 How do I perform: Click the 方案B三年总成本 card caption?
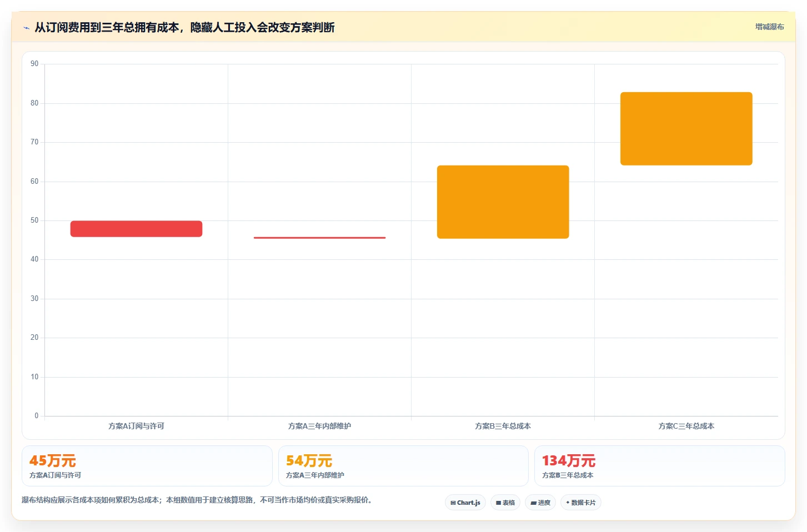pyautogui.click(x=568, y=475)
